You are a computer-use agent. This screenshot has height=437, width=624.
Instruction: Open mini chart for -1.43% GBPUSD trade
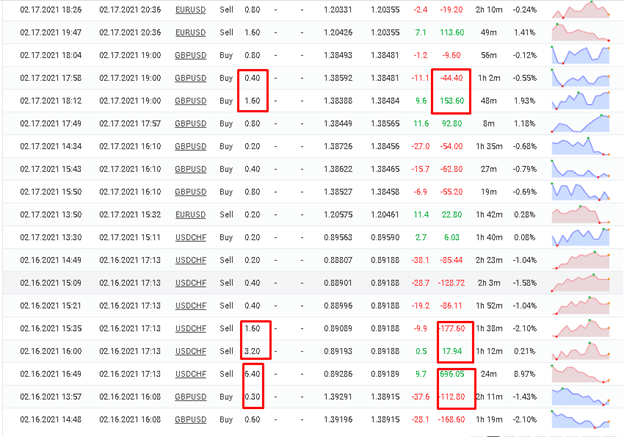tap(581, 397)
